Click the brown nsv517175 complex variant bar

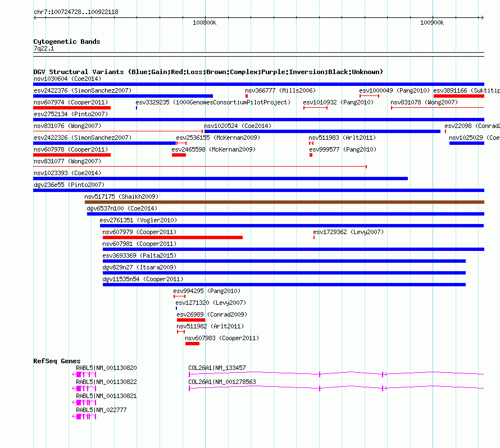tap(284, 202)
